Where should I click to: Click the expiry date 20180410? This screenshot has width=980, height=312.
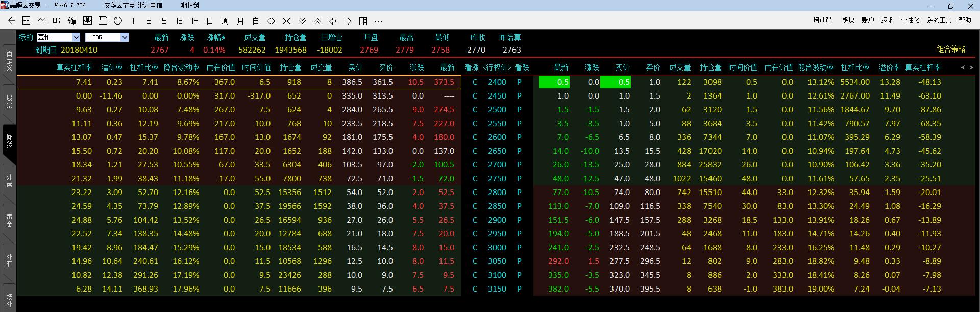(x=79, y=50)
